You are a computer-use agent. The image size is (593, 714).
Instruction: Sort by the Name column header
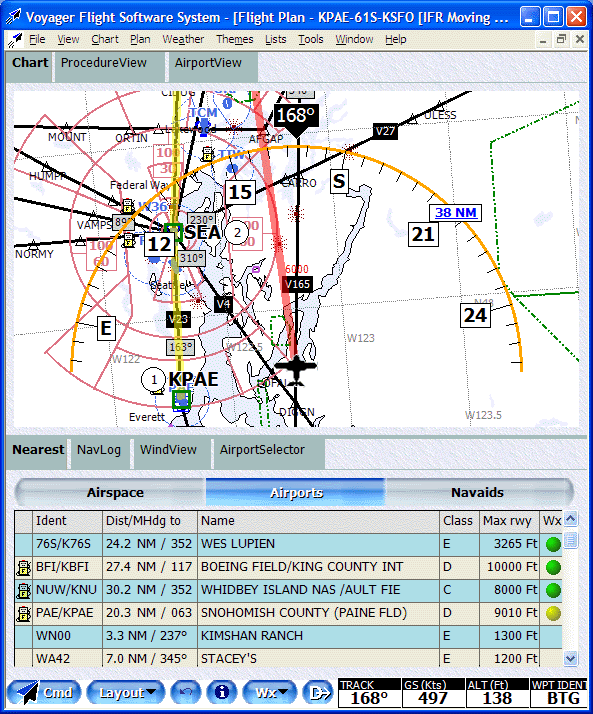[318, 521]
